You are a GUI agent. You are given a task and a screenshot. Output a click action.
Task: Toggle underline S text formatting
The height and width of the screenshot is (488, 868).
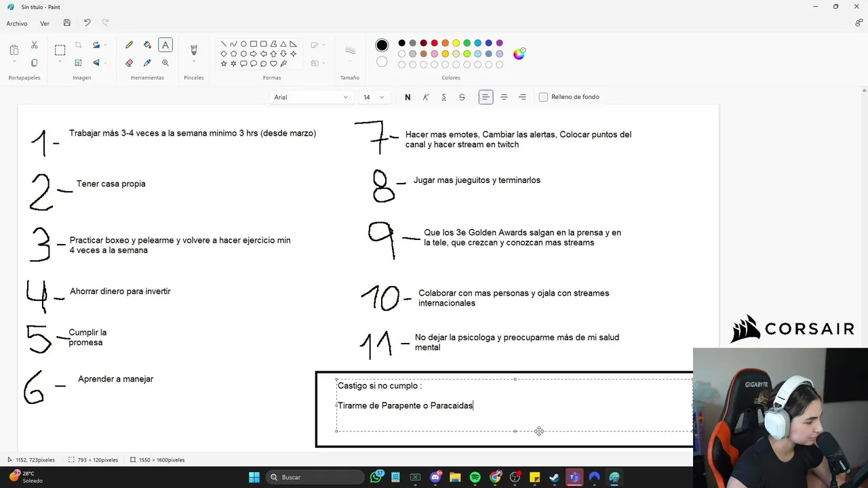click(443, 97)
